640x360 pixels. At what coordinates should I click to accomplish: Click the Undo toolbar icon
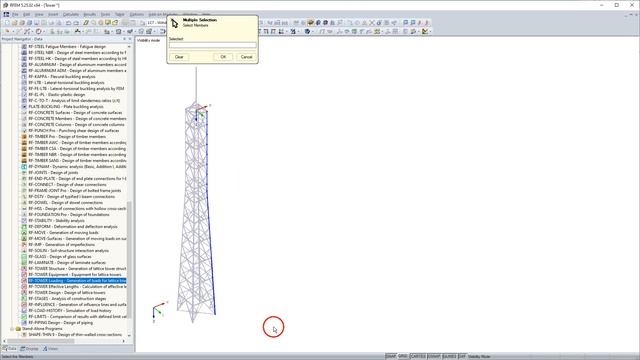point(69,23)
